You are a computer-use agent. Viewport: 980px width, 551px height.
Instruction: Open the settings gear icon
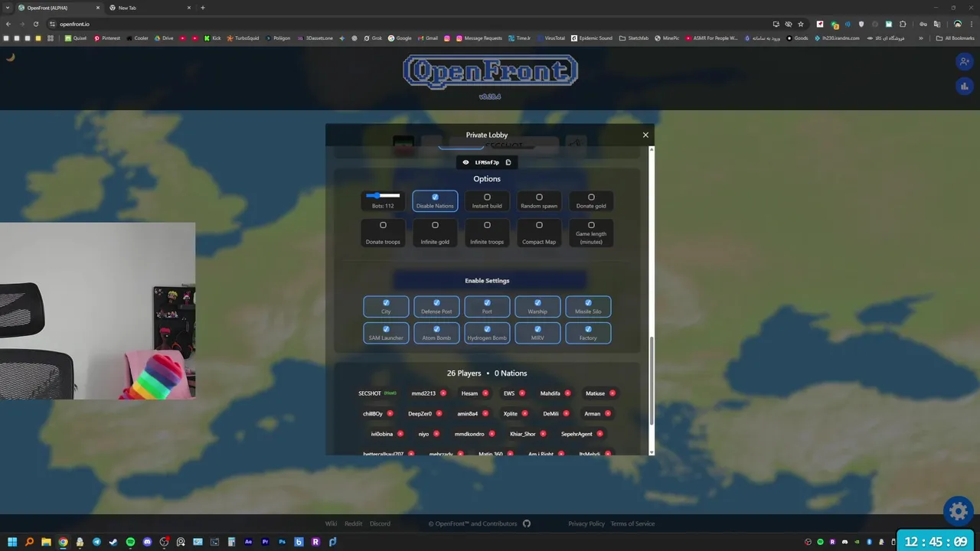tap(958, 510)
